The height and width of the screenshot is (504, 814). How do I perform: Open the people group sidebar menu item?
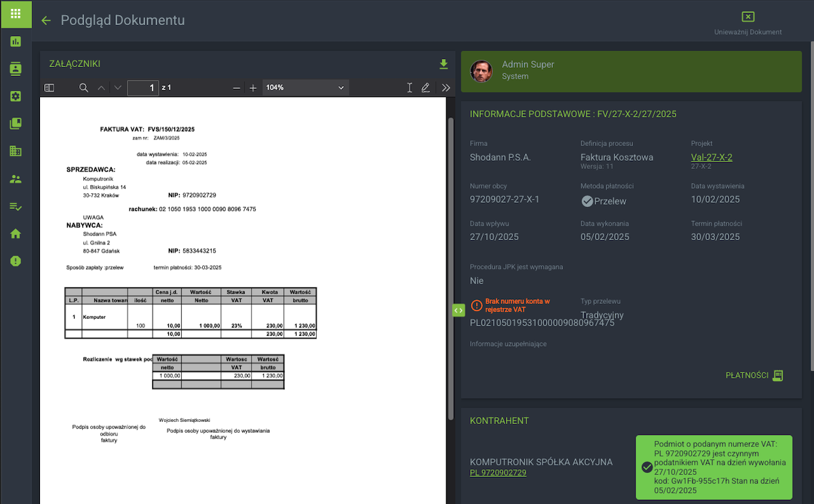point(16,179)
